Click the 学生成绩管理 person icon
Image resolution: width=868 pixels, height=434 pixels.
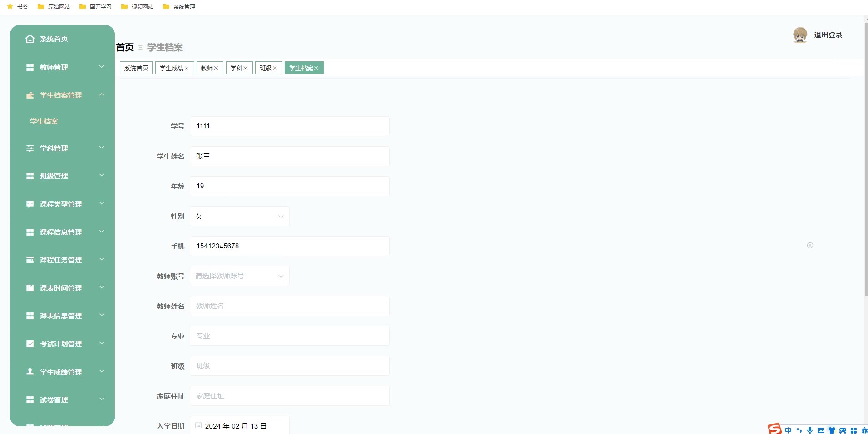click(x=30, y=372)
